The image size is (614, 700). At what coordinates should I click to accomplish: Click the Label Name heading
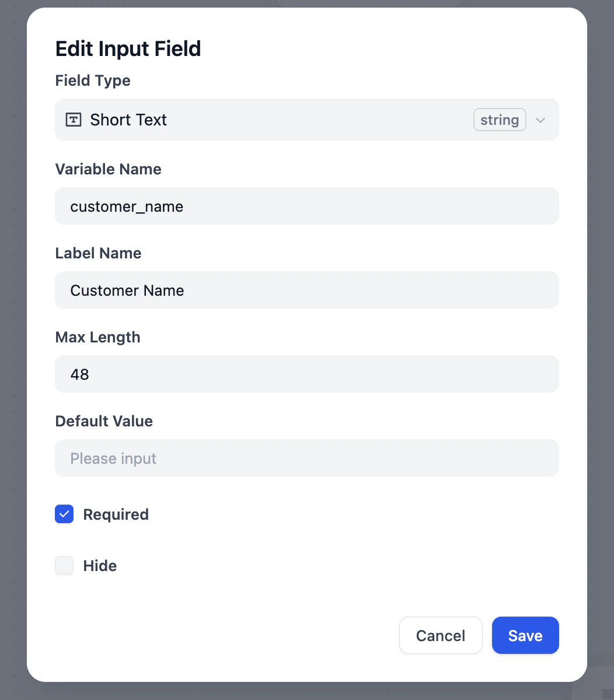pos(98,253)
